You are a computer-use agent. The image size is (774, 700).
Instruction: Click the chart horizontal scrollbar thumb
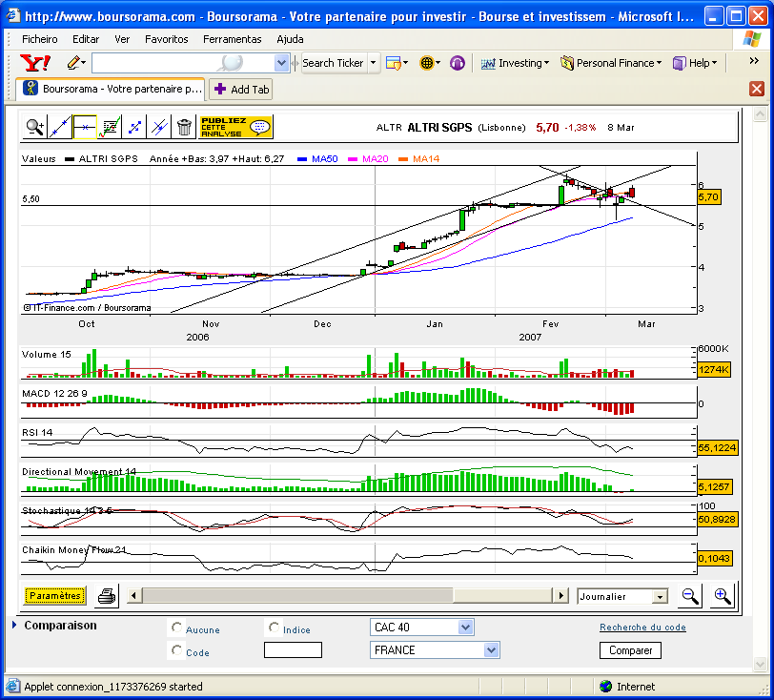297,595
